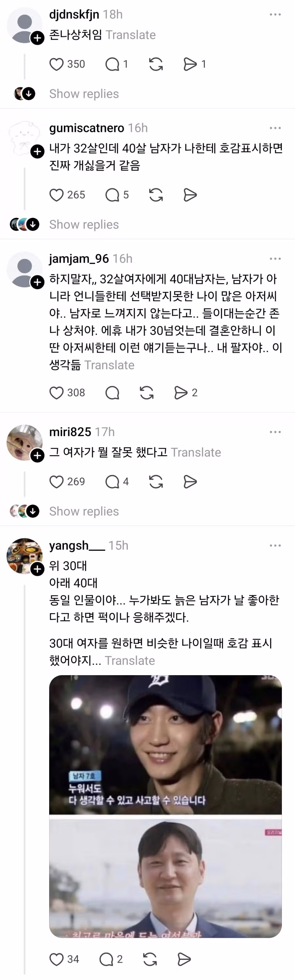Translate jamjam_96's comment

109,365
